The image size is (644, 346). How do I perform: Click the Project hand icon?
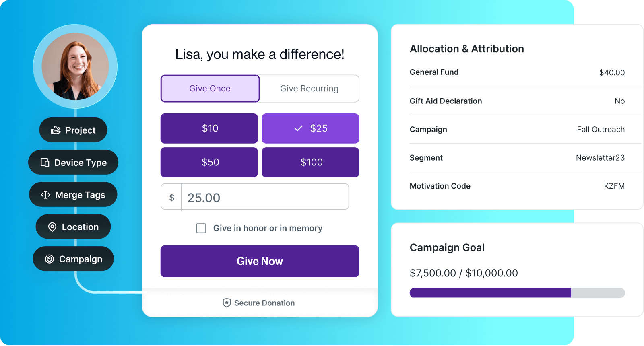pyautogui.click(x=56, y=130)
